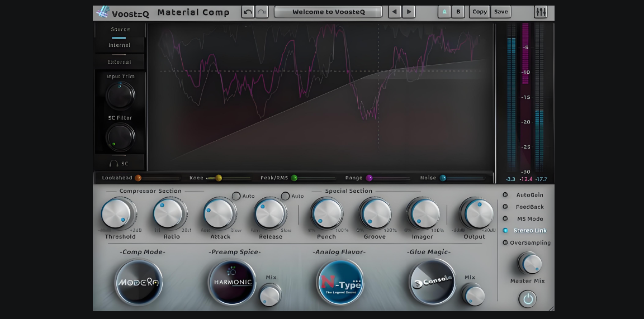Viewport: 644px width, 319px height.
Task: Click the -17.7 meter readout
Action: [541, 179]
